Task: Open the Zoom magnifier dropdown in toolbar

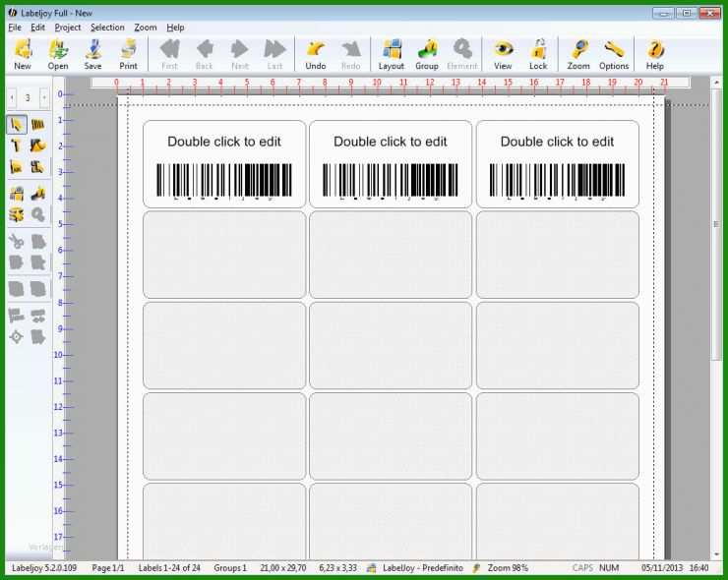Action: click(578, 54)
